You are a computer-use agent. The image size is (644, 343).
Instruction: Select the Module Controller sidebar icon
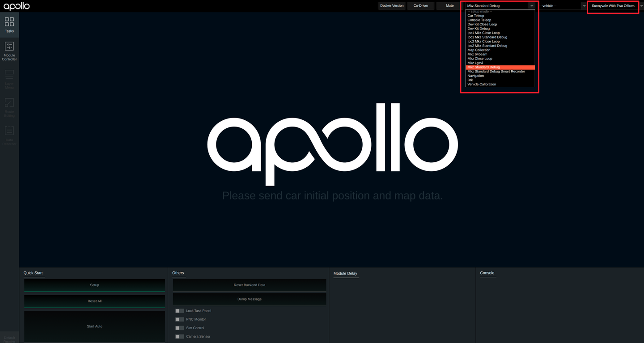click(9, 50)
